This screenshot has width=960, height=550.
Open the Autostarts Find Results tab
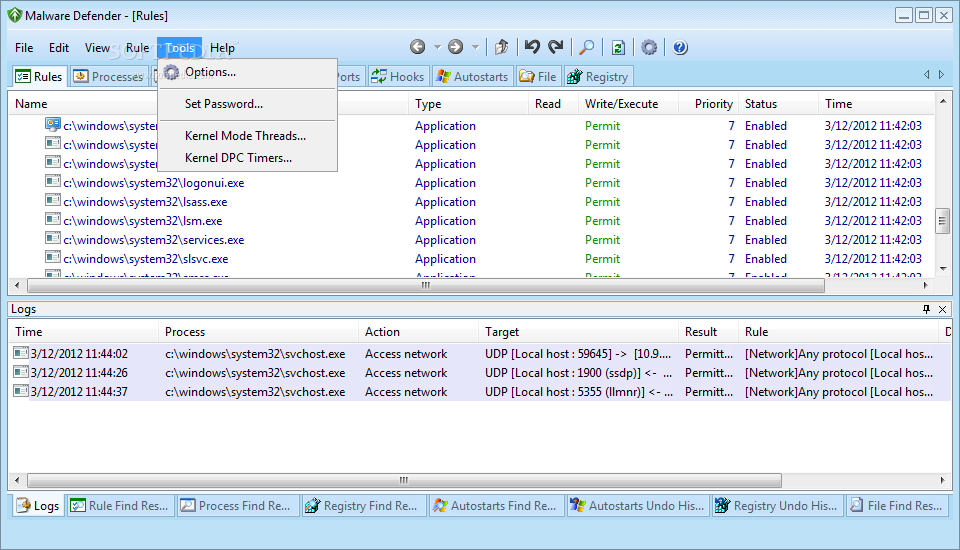coord(497,506)
